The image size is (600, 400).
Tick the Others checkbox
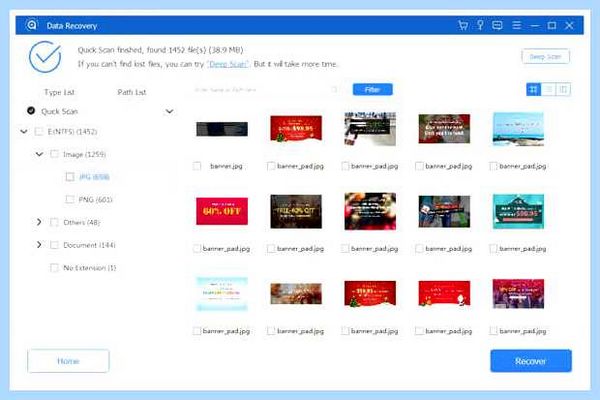click(54, 222)
